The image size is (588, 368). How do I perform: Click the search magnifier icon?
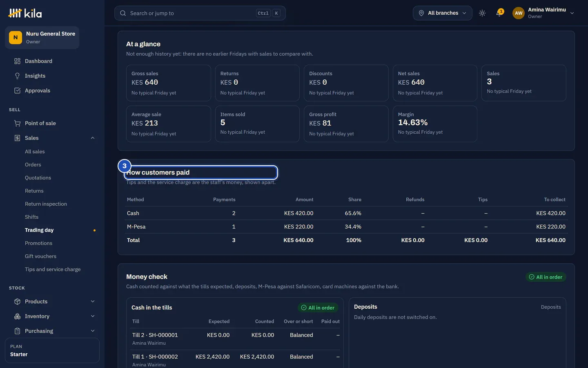tap(123, 13)
